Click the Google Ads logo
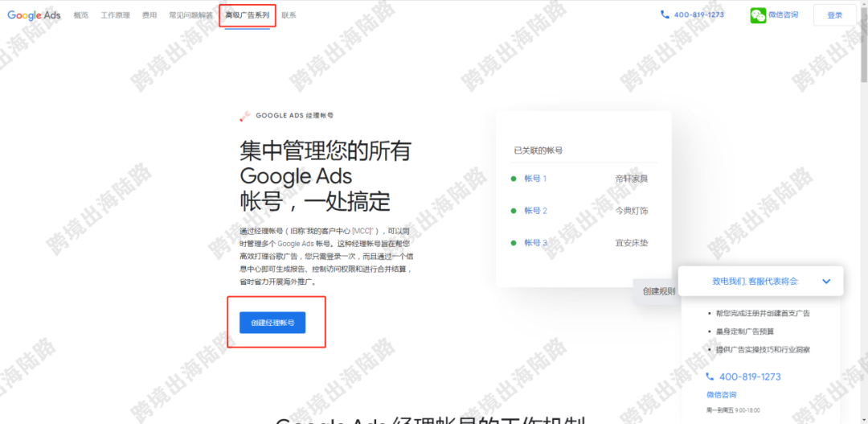 (x=35, y=15)
